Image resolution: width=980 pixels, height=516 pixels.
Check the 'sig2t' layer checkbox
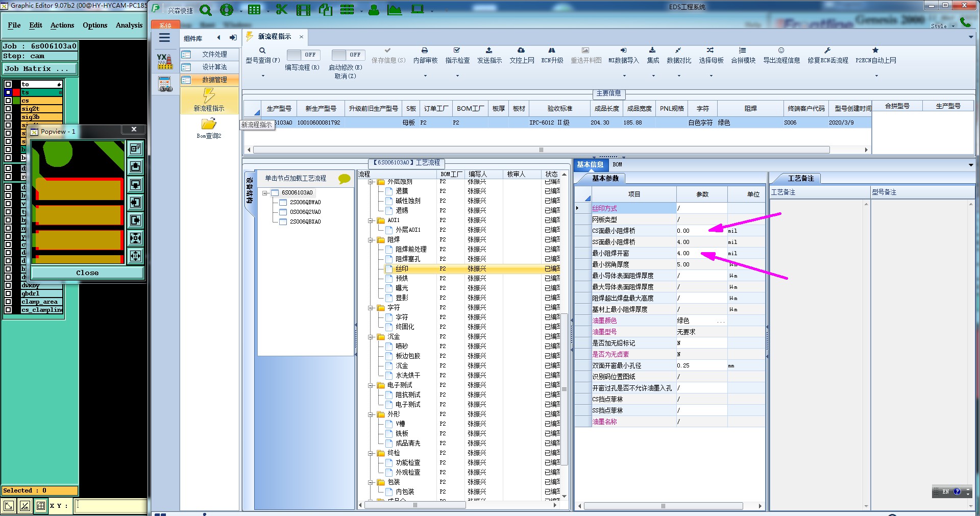point(8,109)
